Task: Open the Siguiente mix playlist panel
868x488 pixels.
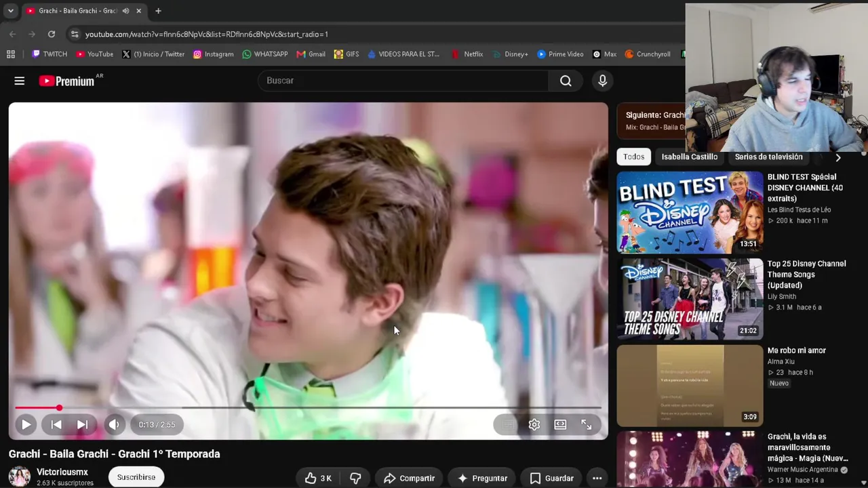Action: (x=651, y=121)
